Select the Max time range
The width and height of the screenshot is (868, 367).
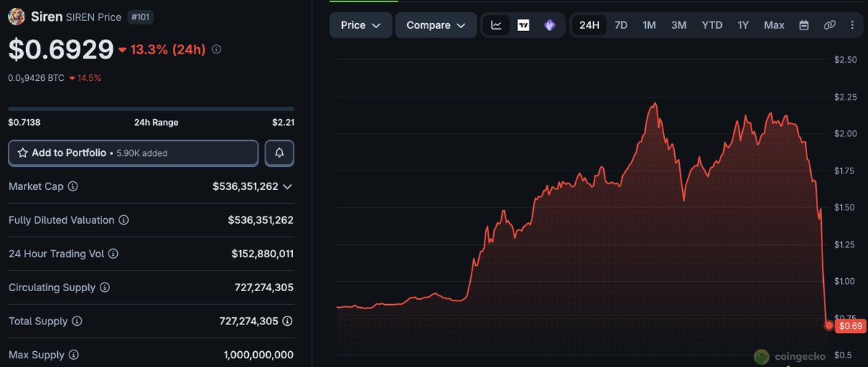click(774, 25)
